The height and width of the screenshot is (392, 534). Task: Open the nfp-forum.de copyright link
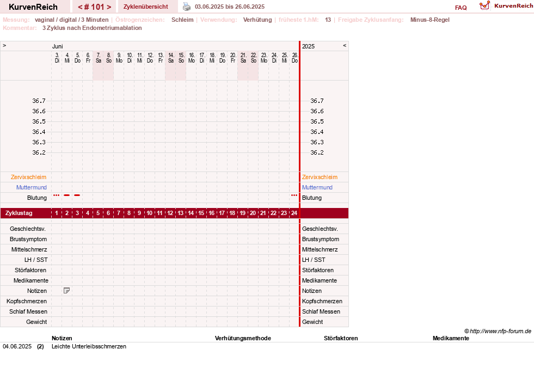click(x=498, y=331)
